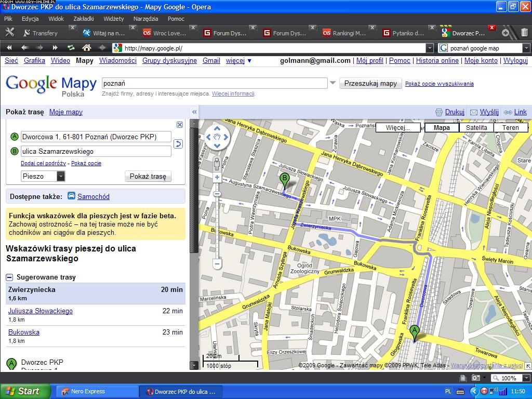
Task: Click the Pokaż trasę button
Action: [x=148, y=177]
